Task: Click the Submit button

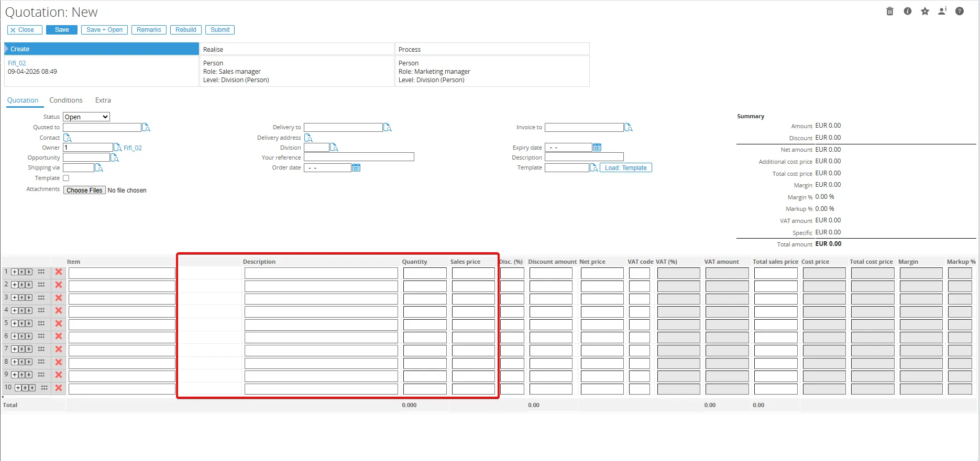Action: tap(220, 30)
